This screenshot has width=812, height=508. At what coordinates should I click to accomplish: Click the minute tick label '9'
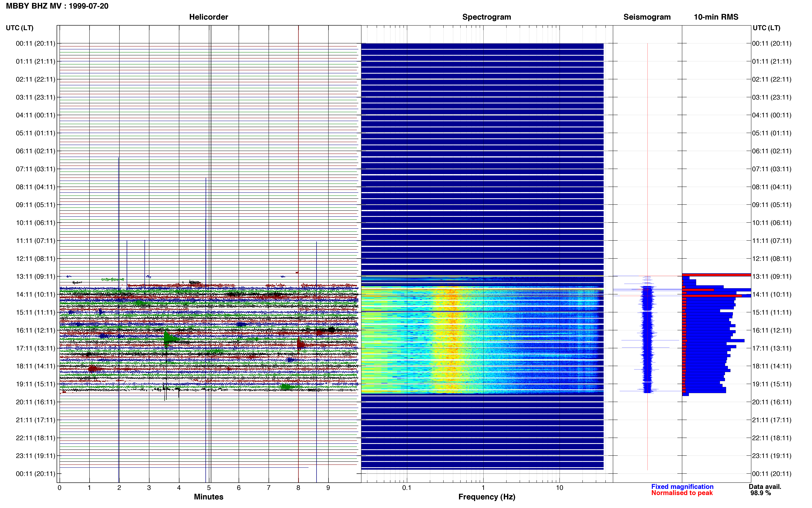328,488
